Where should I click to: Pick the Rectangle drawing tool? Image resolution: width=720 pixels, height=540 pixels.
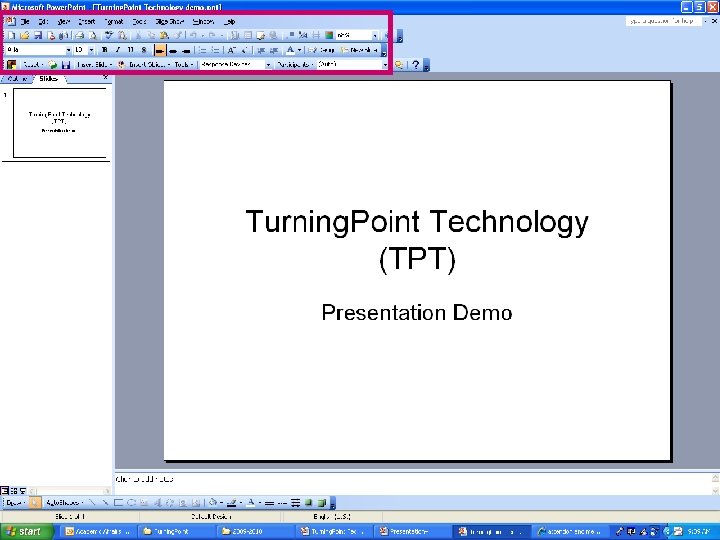118,503
